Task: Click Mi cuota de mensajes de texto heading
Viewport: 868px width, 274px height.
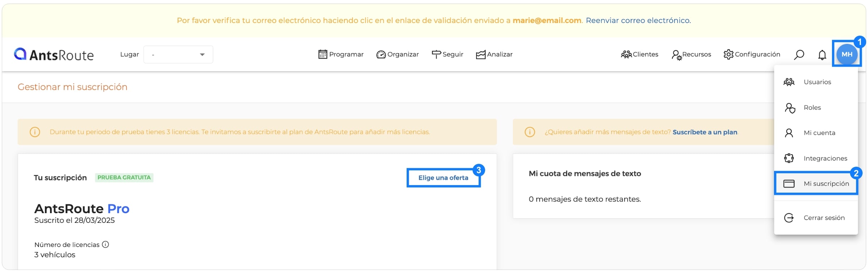Action: pyautogui.click(x=585, y=174)
